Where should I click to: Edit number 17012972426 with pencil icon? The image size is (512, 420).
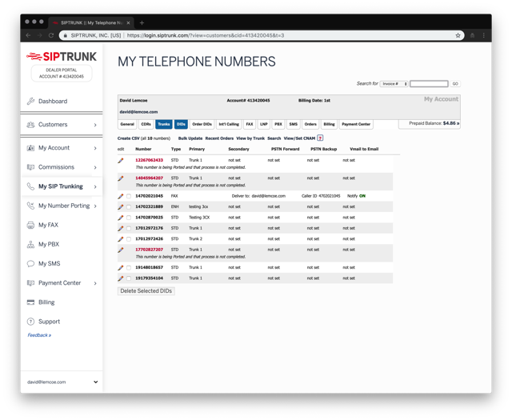[x=121, y=239]
